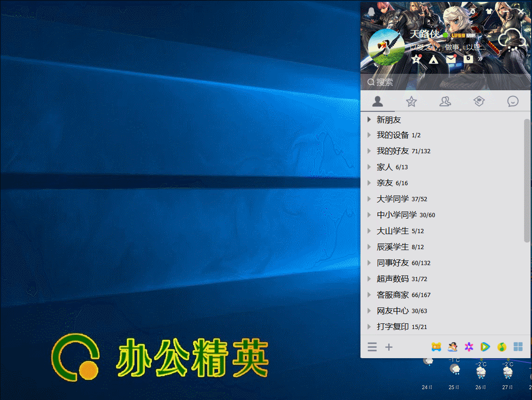Click the 26日 weather forecast icon

click(481, 373)
